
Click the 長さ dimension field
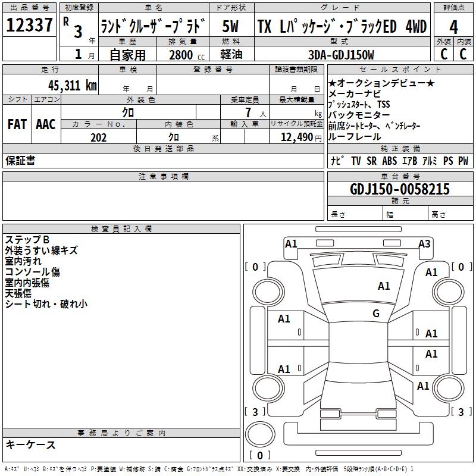355,214
